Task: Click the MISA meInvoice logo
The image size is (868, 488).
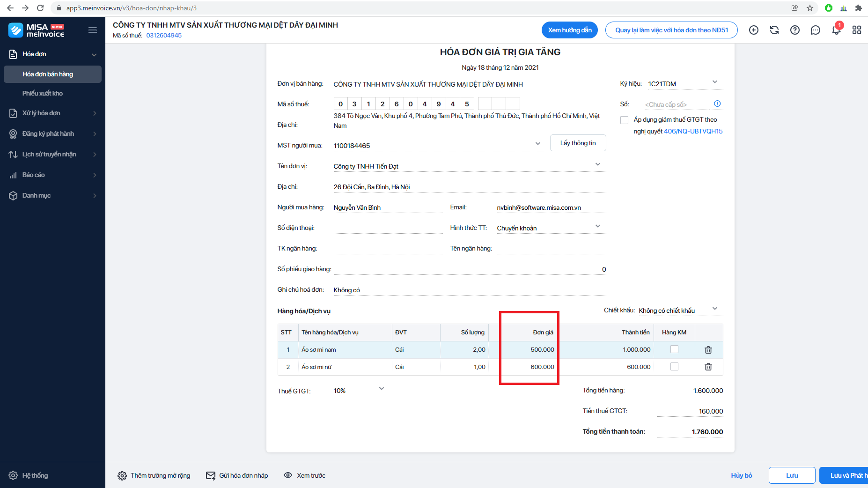Action: (37, 30)
